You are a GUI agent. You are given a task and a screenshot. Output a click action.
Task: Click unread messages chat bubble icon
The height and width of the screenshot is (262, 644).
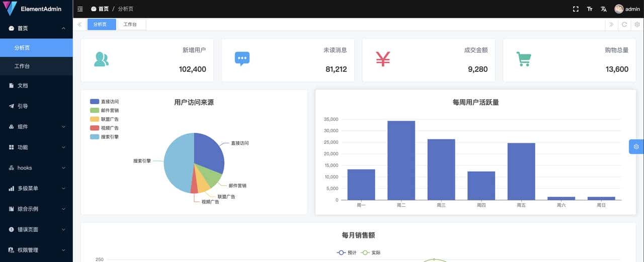(242, 59)
